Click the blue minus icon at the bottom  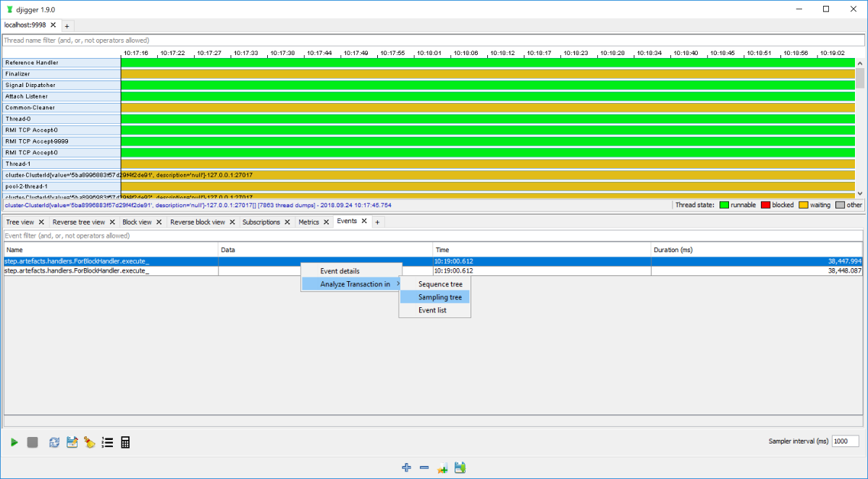click(424, 468)
